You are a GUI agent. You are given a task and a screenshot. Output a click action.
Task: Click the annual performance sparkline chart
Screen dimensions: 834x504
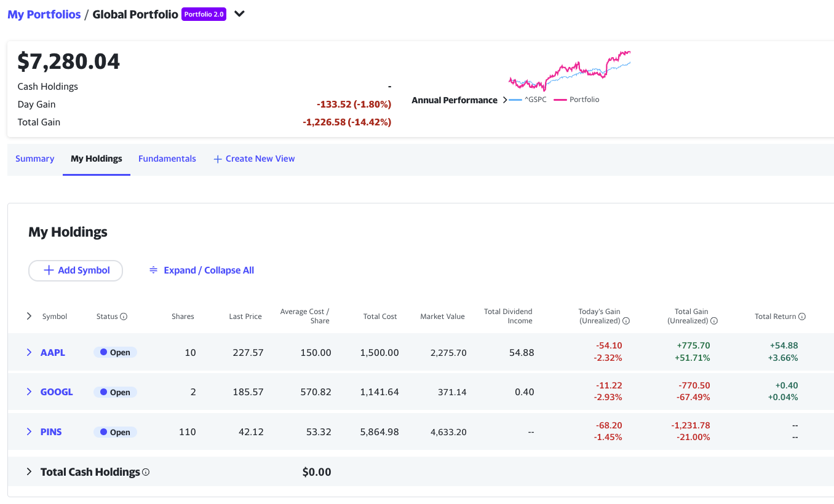tap(570, 70)
